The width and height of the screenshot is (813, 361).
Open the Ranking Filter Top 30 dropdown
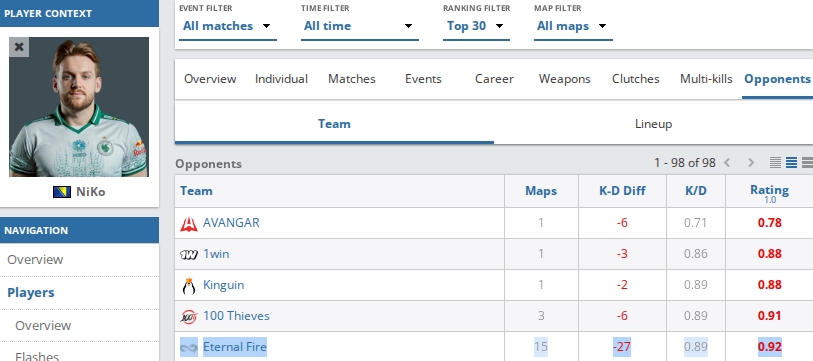pyautogui.click(x=476, y=26)
